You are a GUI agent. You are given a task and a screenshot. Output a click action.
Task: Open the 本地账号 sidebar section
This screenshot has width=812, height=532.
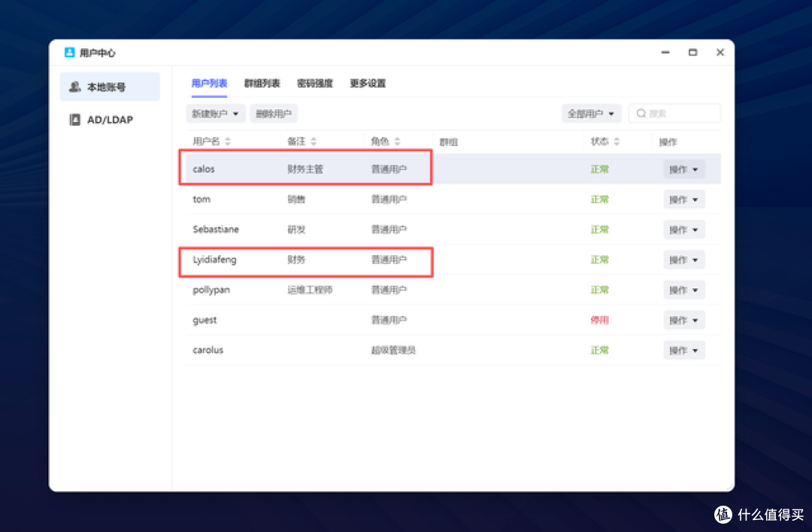click(110, 87)
